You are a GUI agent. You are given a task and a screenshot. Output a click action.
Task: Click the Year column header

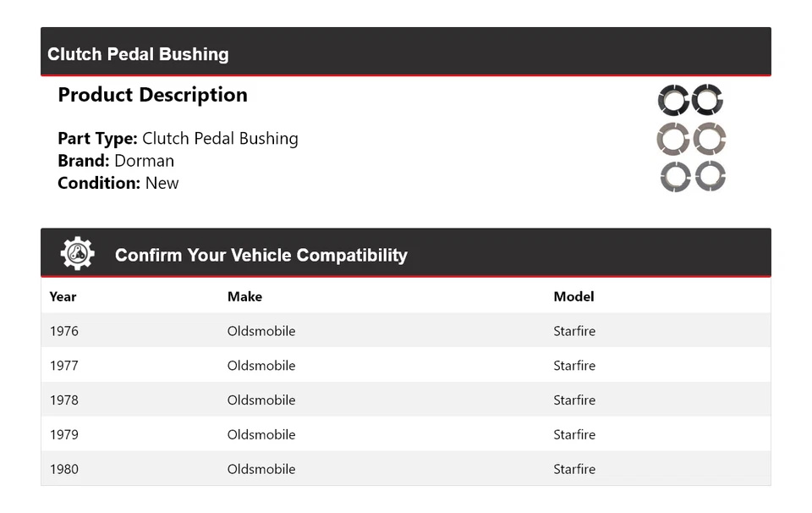point(63,296)
